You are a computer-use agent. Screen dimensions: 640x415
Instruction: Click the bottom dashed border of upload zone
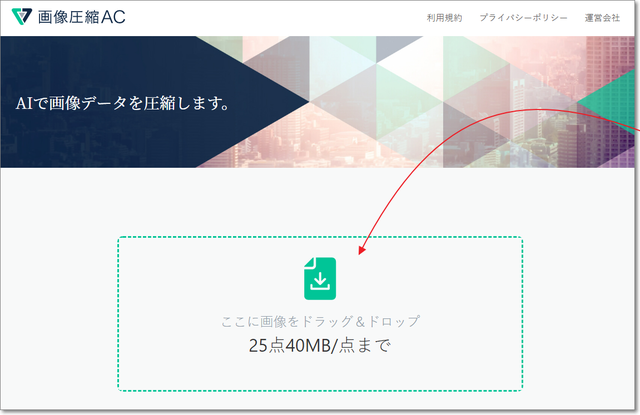[x=320, y=390]
